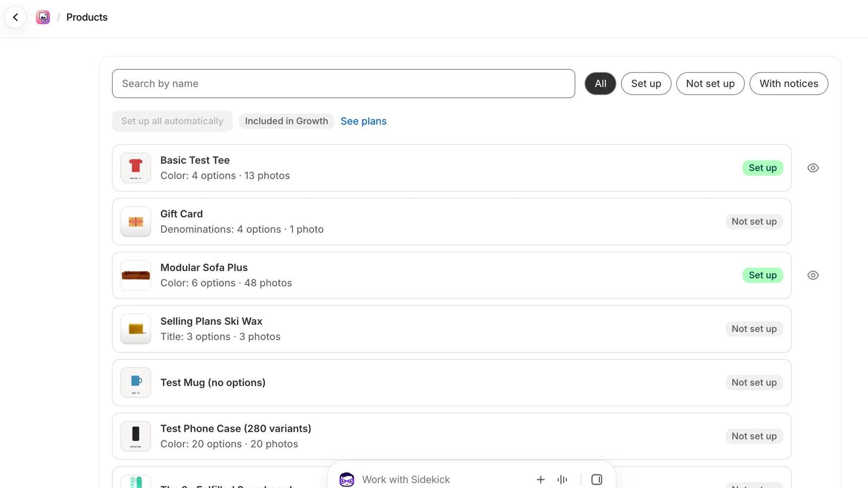Click Not set up status on Test Mug
Image resolution: width=868 pixels, height=488 pixels.
[x=754, y=382]
